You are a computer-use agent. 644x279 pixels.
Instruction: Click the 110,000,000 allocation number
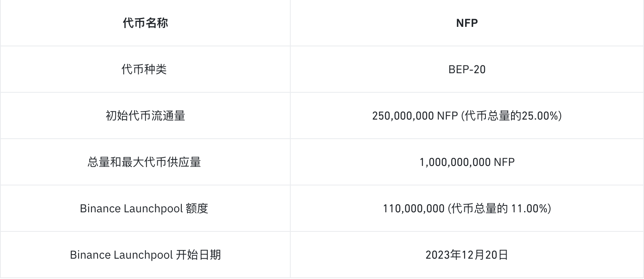413,209
